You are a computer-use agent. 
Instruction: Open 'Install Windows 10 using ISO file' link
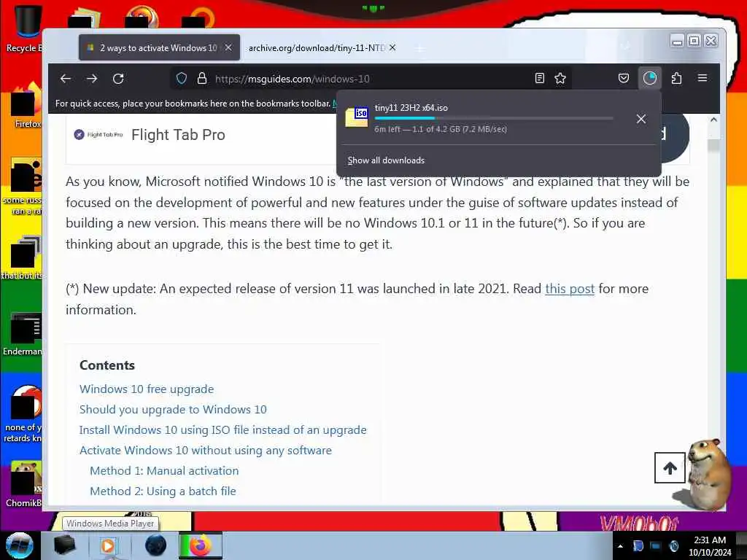coord(223,430)
